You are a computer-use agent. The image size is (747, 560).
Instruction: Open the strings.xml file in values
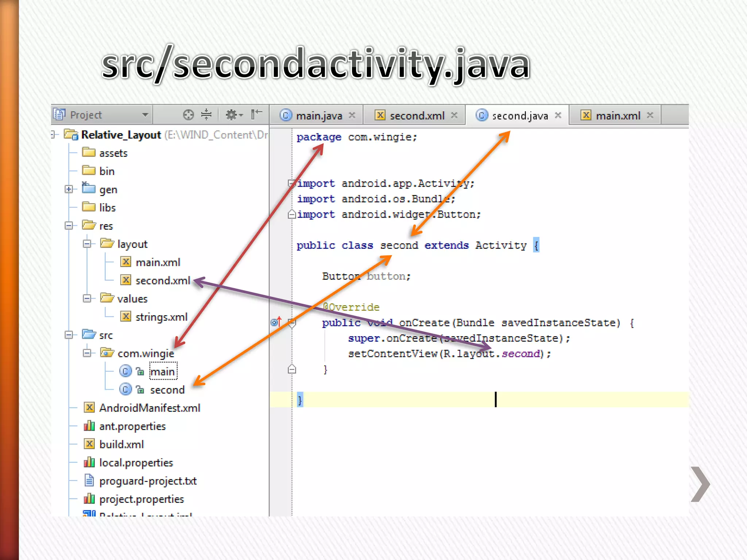click(x=161, y=317)
